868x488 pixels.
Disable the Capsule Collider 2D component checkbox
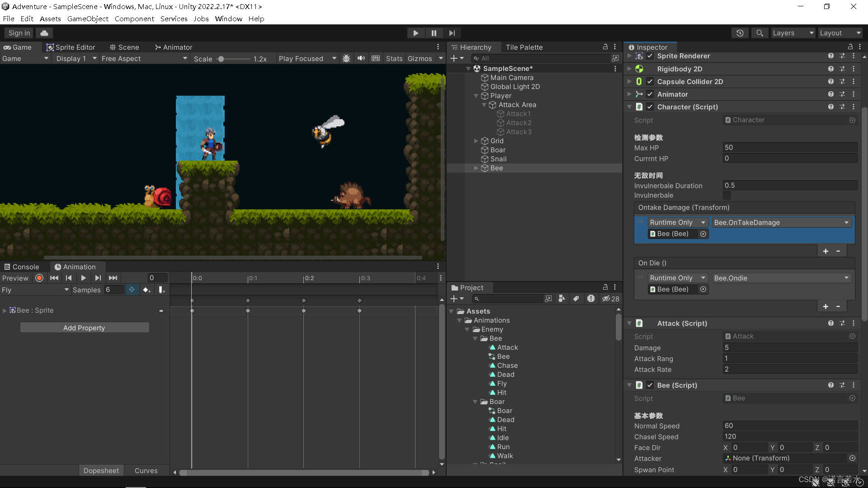coord(650,81)
